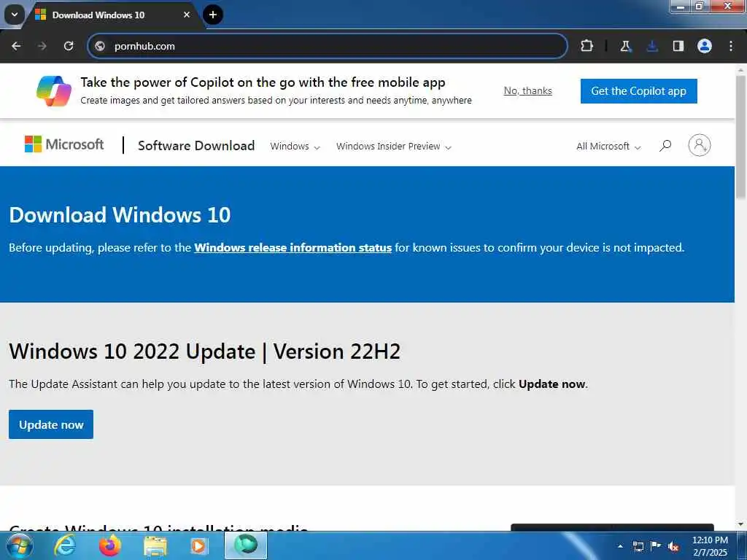Open the Windows Start button
Screen dimensions: 747x560
20,545
